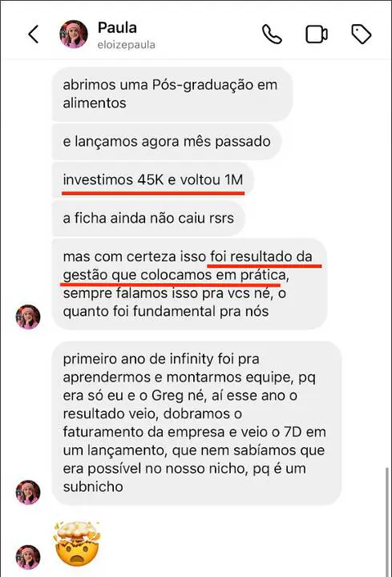392x577 pixels.
Task: Start a voice call with Paula
Action: pyautogui.click(x=272, y=34)
